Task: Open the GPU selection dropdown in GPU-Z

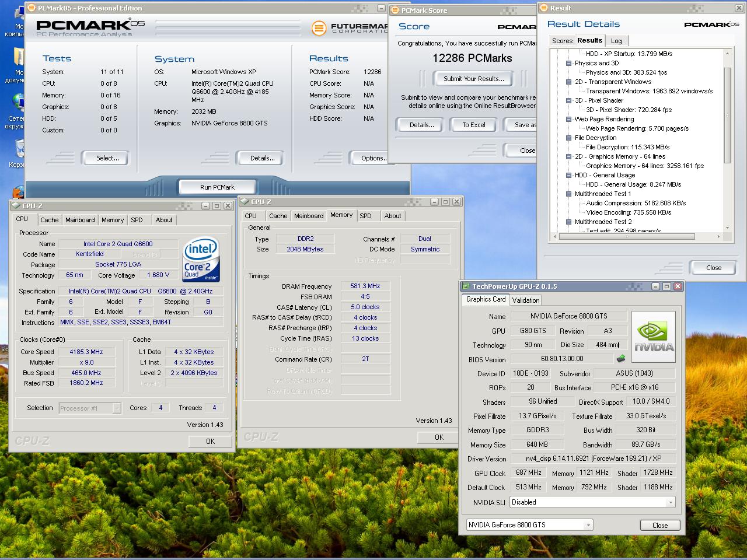Action: pos(588,525)
